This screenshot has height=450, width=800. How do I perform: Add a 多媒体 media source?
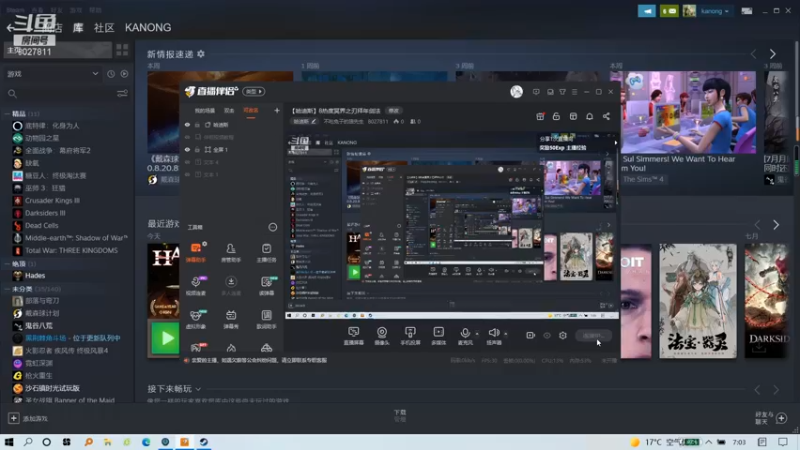point(438,336)
